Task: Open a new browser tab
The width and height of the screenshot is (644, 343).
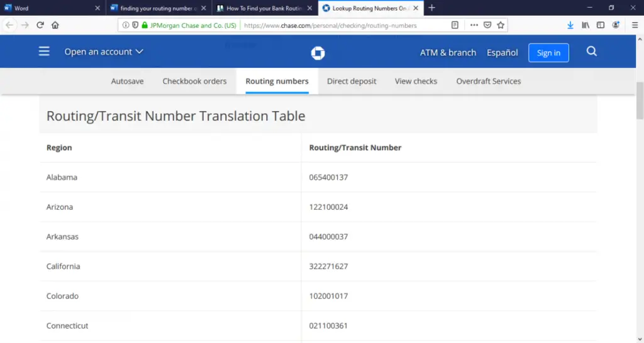Action: pos(431,8)
